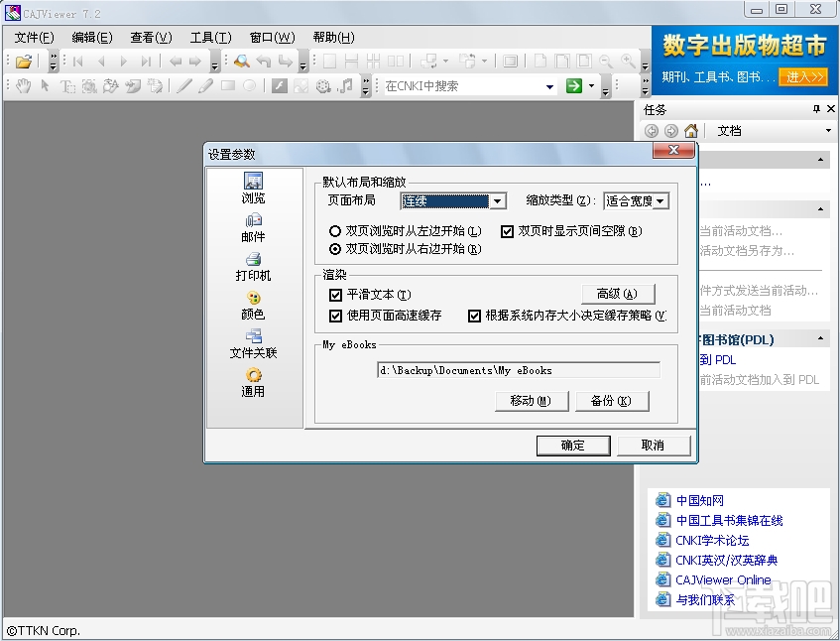Enable 平滑文本 checkbox
The width and height of the screenshot is (840, 641).
[x=337, y=296]
